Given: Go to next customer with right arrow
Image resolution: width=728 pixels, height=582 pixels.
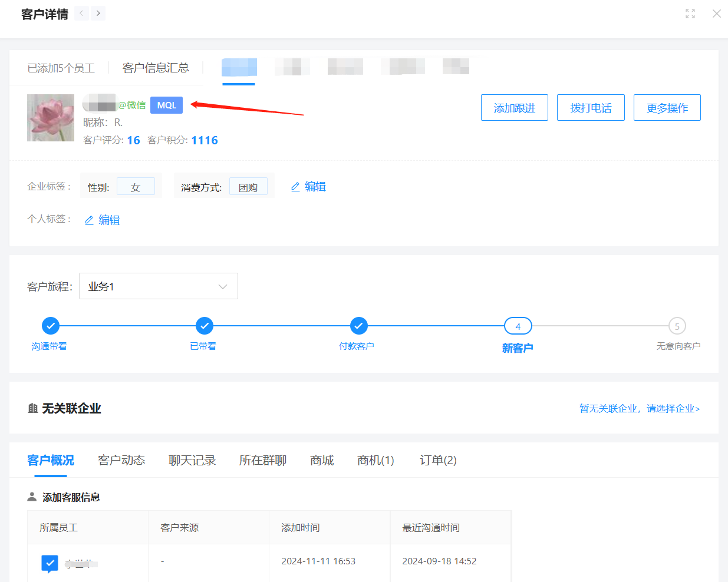Looking at the screenshot, I should (98, 13).
